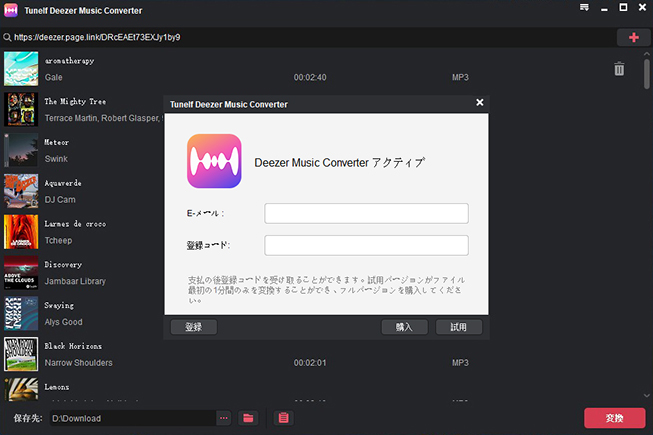Click the Terrace Martin, Robert Glasper artist text
The height and width of the screenshot is (435, 653).
point(102,118)
